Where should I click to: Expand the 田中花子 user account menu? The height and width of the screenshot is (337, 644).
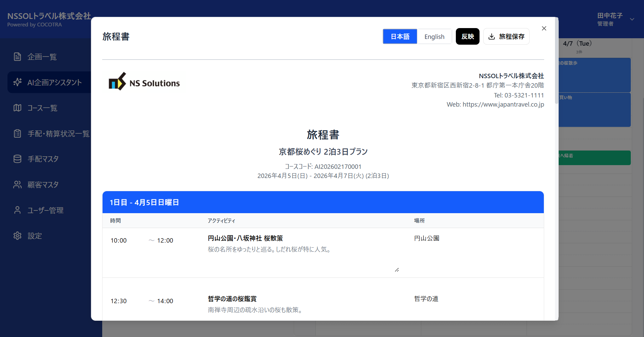click(x=632, y=19)
